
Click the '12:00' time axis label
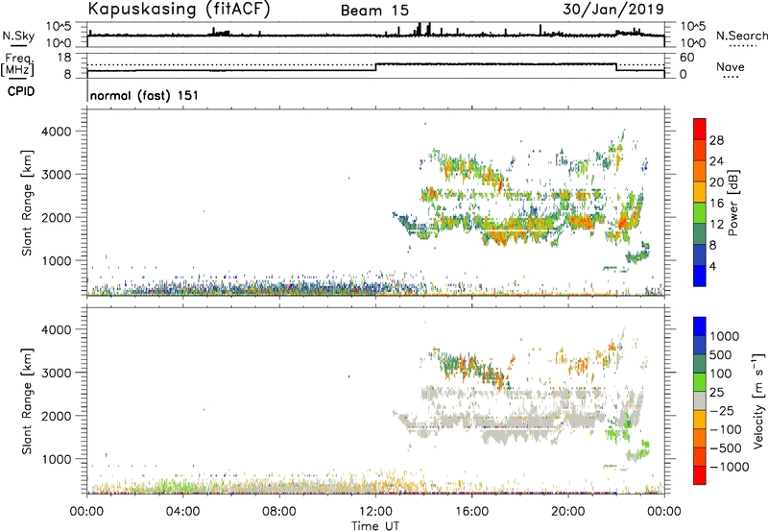pyautogui.click(x=375, y=512)
